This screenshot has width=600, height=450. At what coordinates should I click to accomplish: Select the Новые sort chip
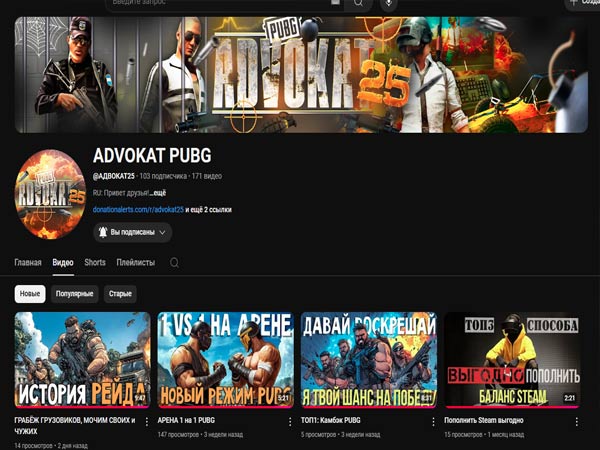(x=30, y=294)
